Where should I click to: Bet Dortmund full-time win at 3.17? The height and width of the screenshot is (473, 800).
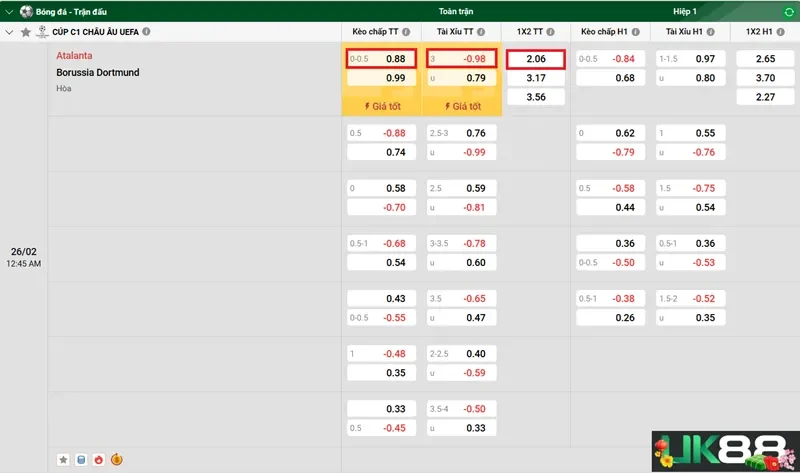pyautogui.click(x=536, y=78)
